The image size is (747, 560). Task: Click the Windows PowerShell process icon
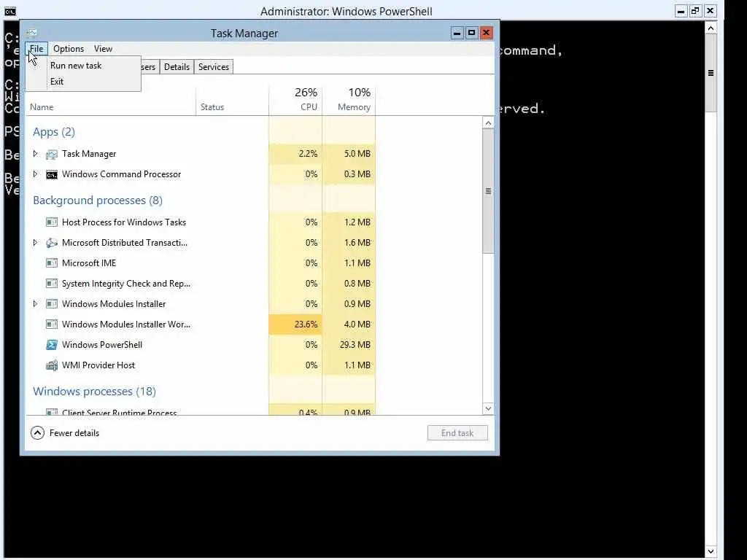coord(52,345)
